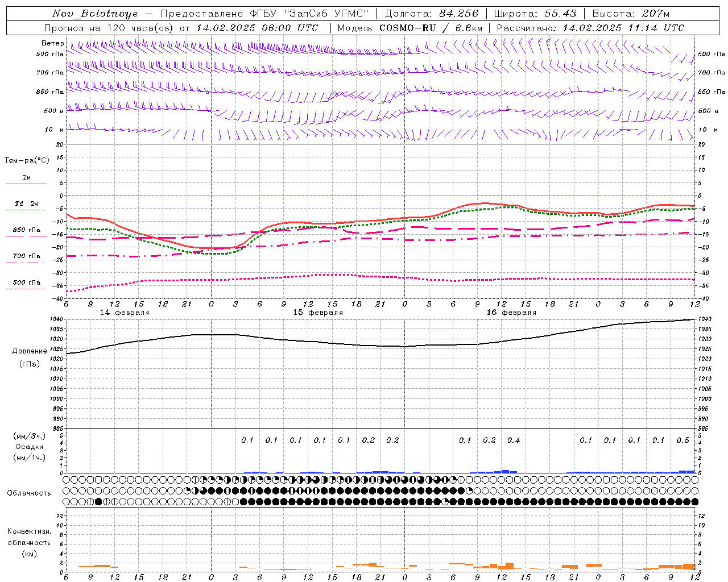The image size is (728, 582).
Task: Click the 0.5 precipitation value
Action: [x=683, y=440]
